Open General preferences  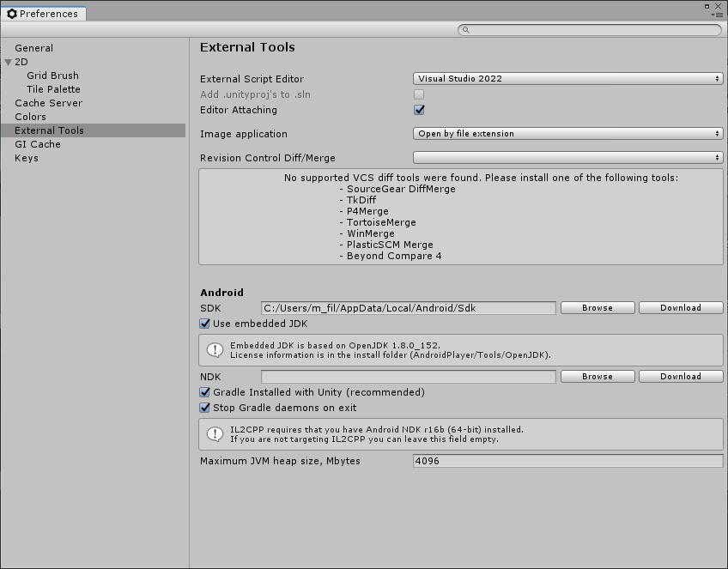(33, 48)
